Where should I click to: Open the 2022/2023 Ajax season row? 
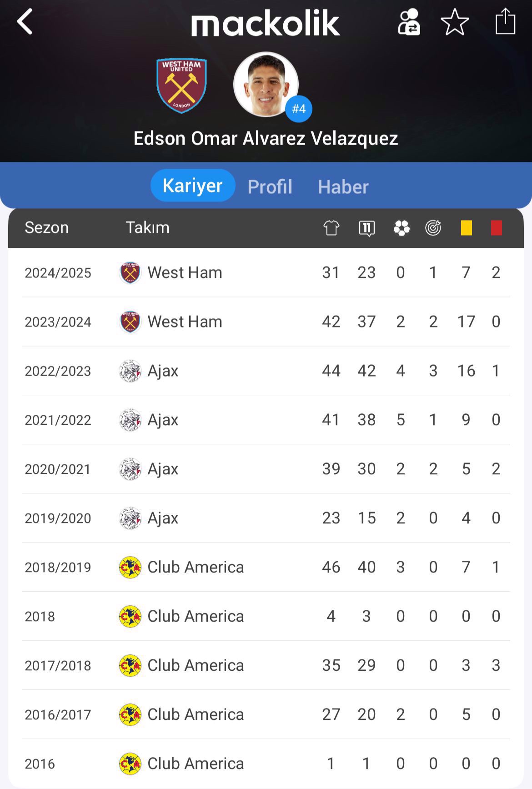266,371
